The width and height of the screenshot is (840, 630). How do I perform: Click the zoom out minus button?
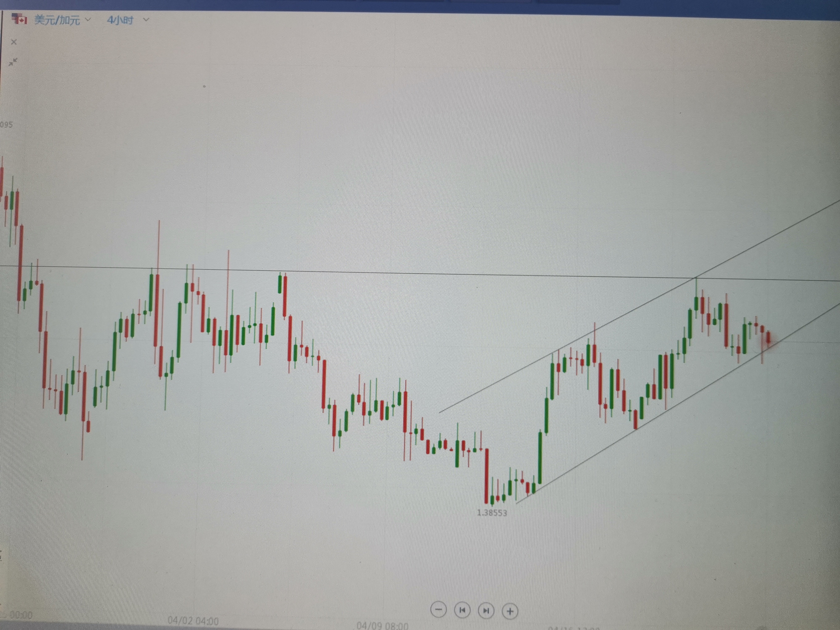pyautogui.click(x=438, y=610)
